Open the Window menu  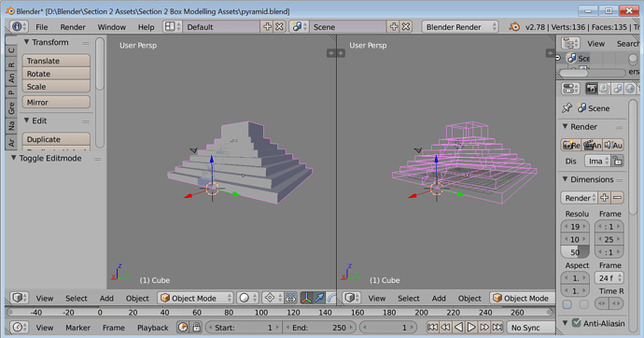click(x=111, y=27)
